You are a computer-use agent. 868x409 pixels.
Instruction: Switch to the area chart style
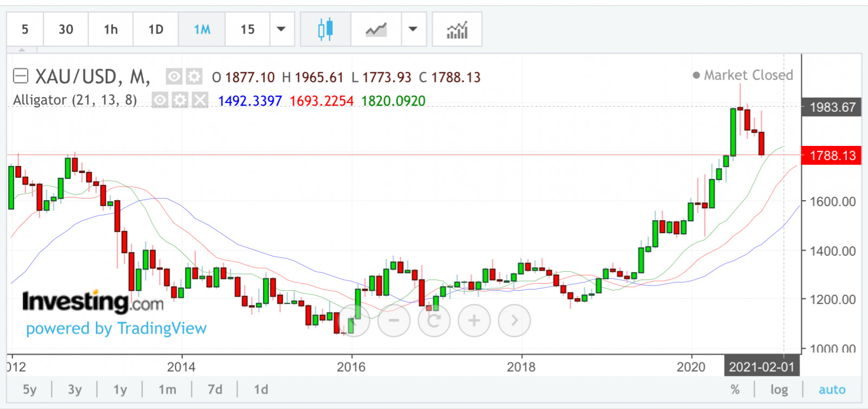(376, 29)
